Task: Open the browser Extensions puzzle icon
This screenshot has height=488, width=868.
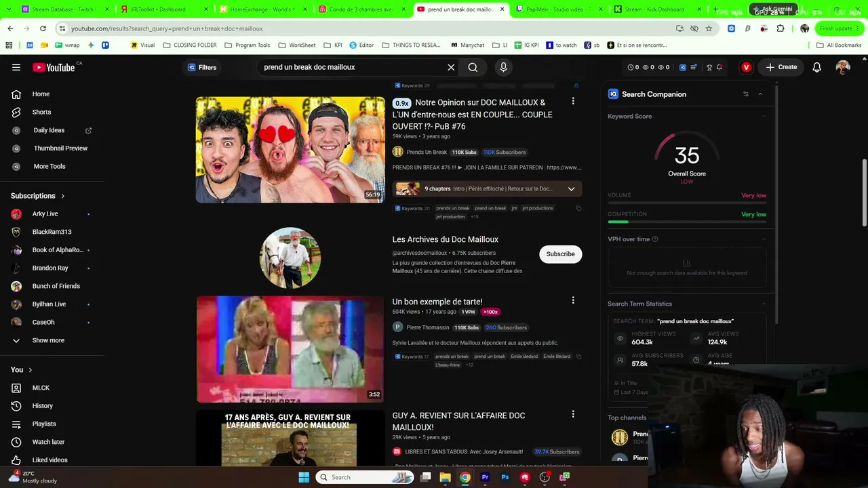Action: click(781, 28)
